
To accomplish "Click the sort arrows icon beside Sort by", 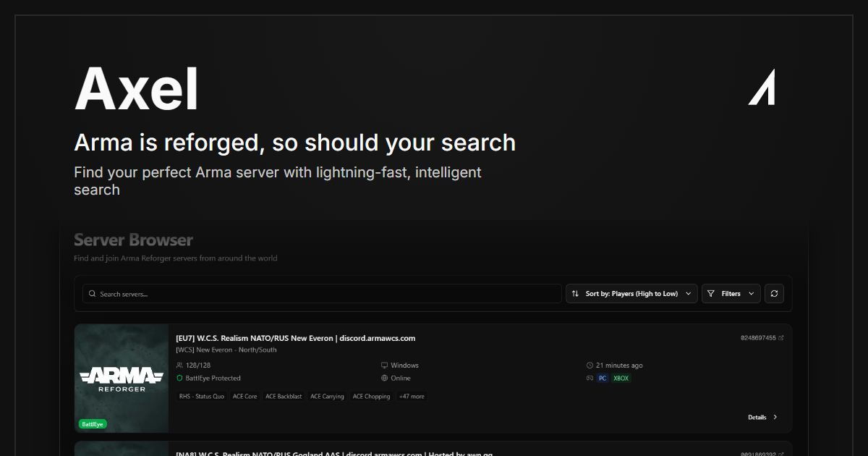I will 574,293.
